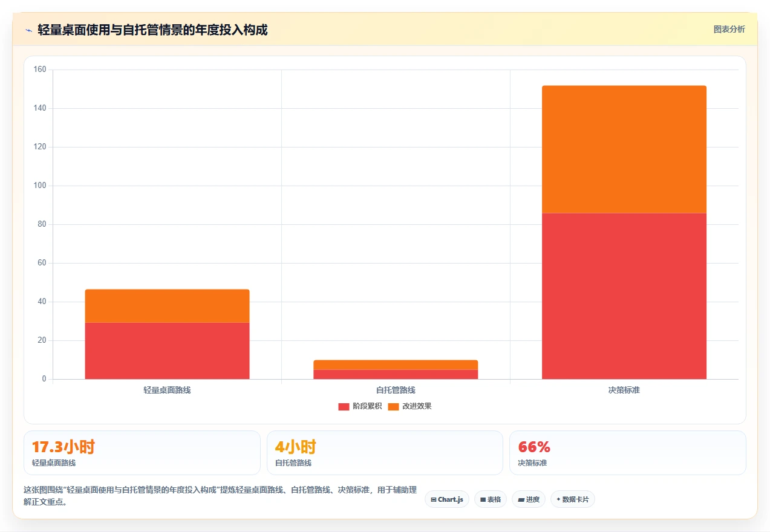Click the 决策标准 caption under 66%

pyautogui.click(x=532, y=463)
